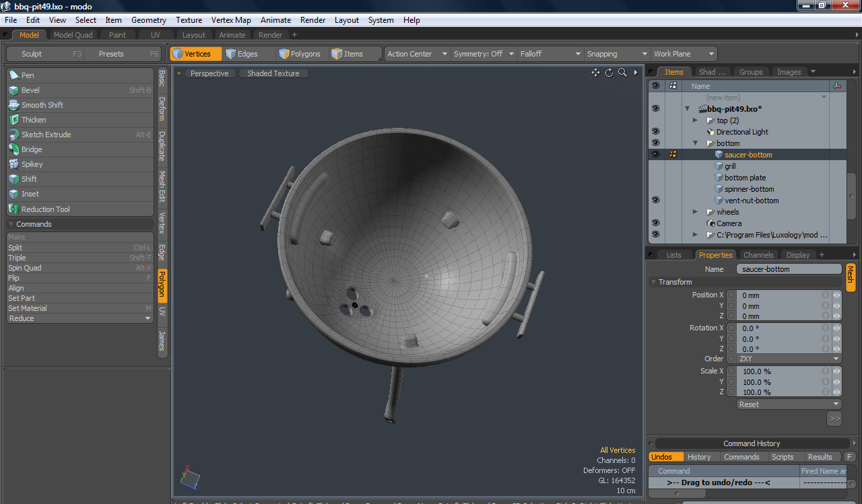Choose the Thicken tool

pos(80,120)
